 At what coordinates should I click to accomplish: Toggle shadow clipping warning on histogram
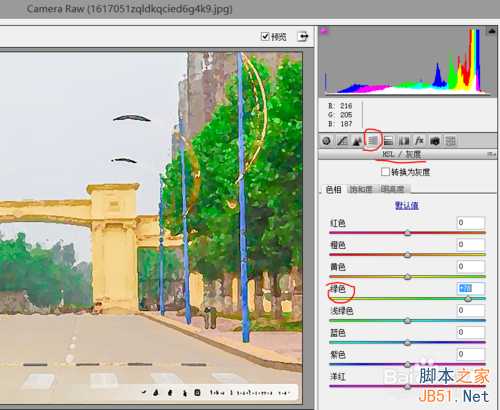(324, 31)
